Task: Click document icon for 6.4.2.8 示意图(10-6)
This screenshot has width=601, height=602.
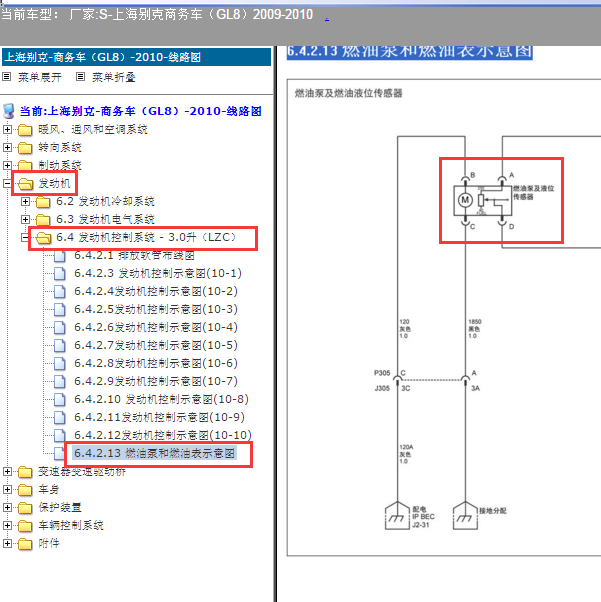Action: [x=60, y=364]
